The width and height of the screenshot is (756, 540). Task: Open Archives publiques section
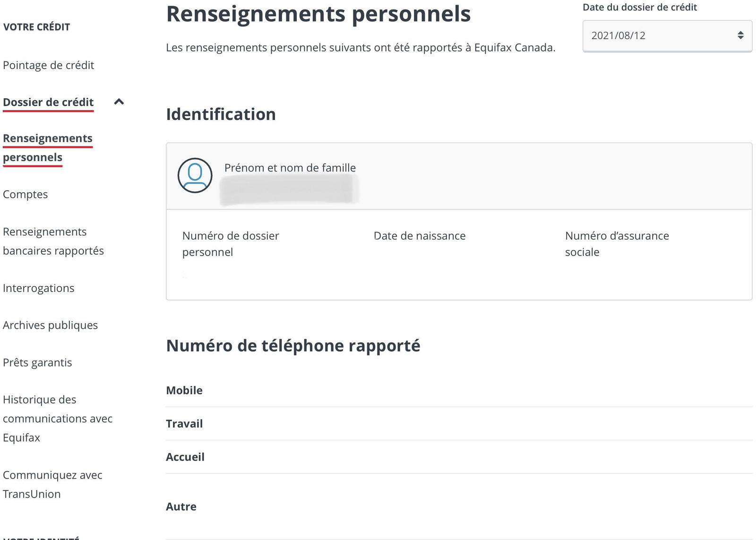(x=50, y=325)
